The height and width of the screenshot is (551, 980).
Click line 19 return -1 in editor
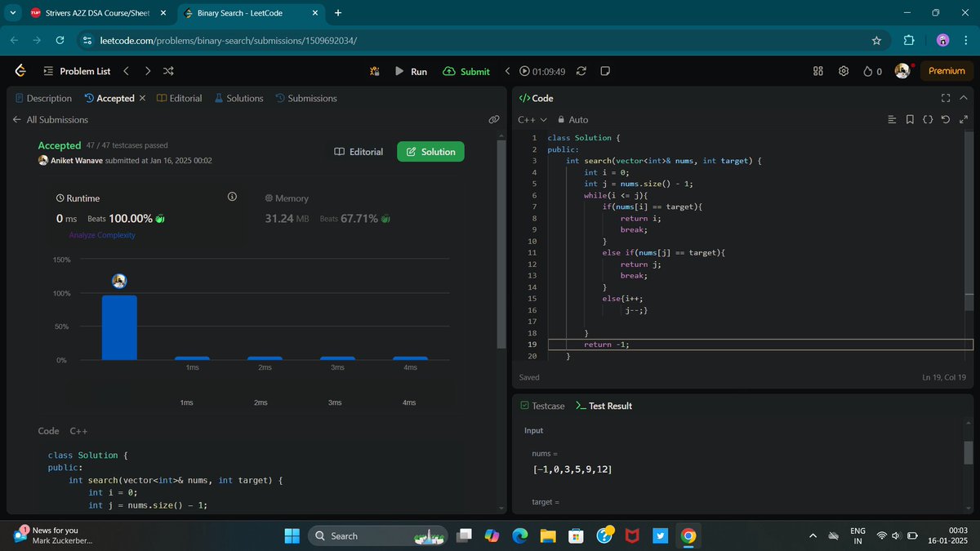click(x=606, y=344)
